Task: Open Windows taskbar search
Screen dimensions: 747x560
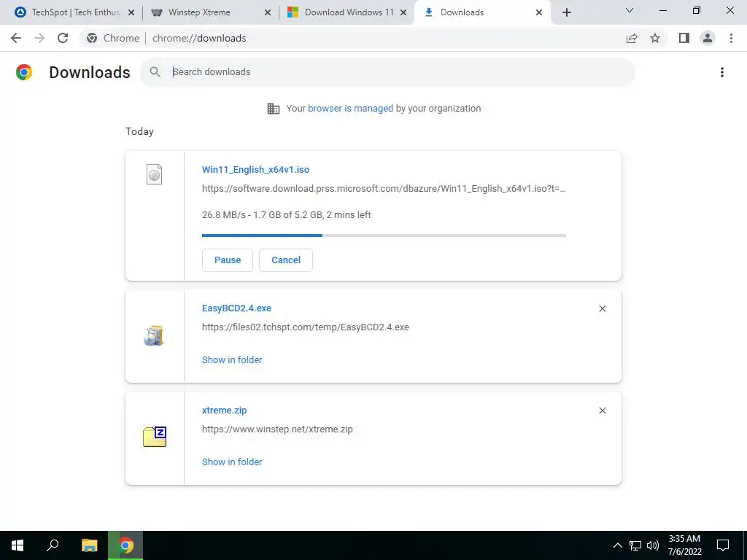Action: 53,545
